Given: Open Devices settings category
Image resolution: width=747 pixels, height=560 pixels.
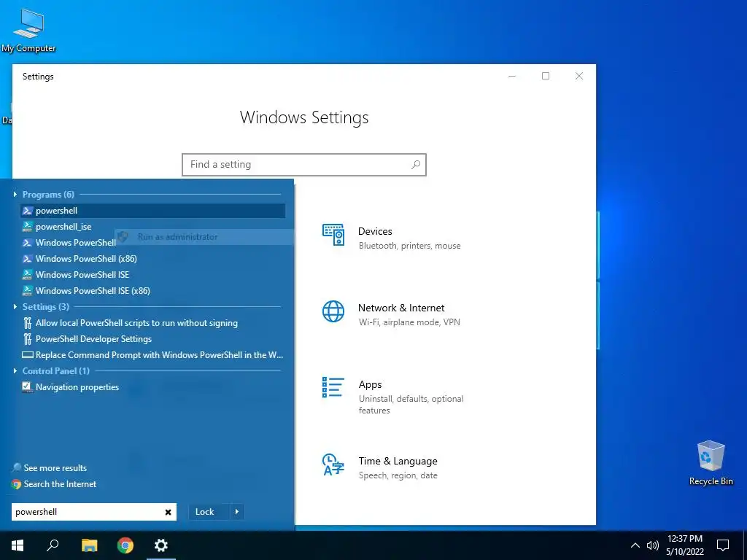Looking at the screenshot, I should [x=392, y=238].
